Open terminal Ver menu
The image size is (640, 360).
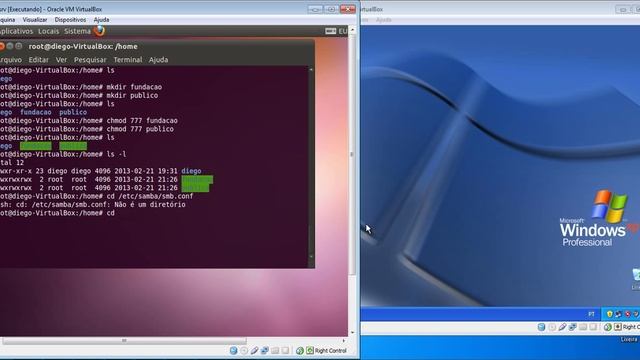pyautogui.click(x=61, y=60)
